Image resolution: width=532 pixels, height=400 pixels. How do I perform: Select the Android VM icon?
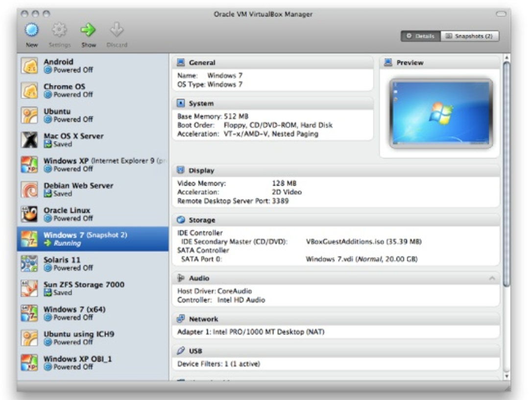pos(29,66)
